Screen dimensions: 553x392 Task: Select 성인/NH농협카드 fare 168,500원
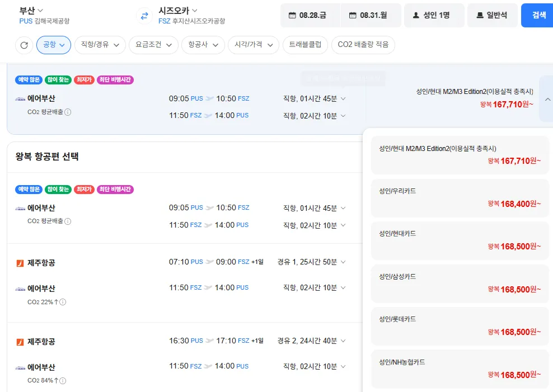coord(460,369)
